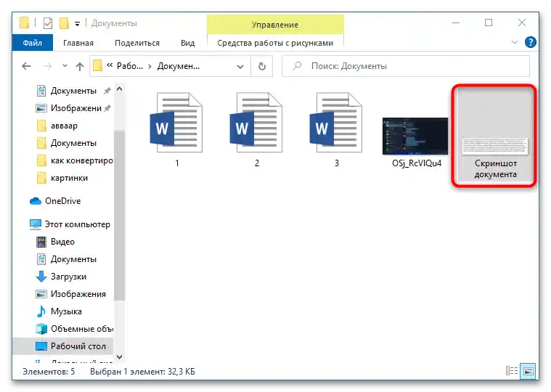This screenshot has width=551, height=392.
Task: Select Этот компьютер in navigation pane
Action: coord(70,224)
